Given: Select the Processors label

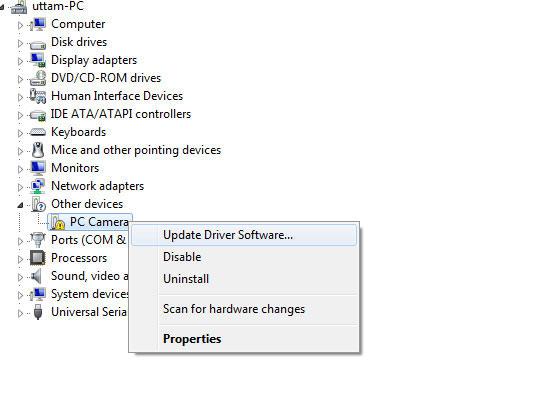Looking at the screenshot, I should 79,258.
